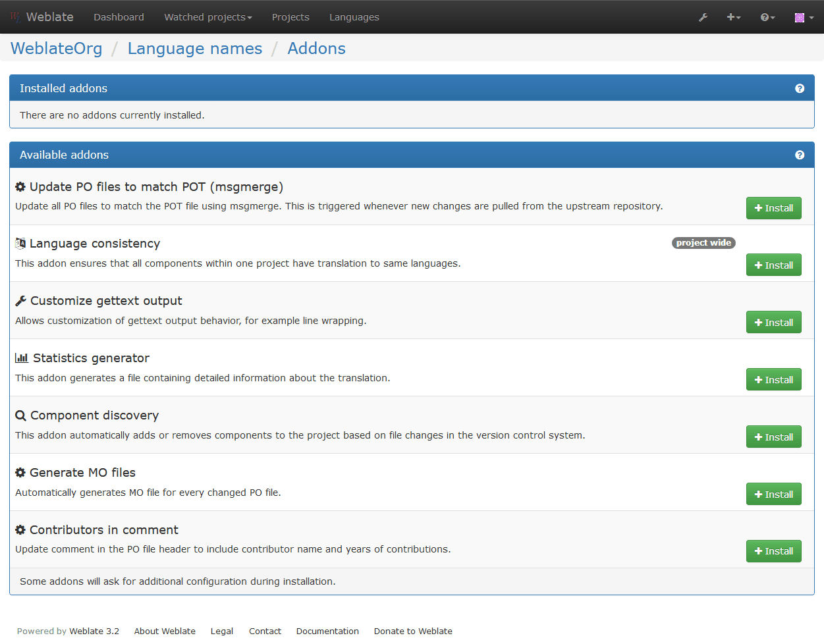Click magnifier icon beside Component discovery
This screenshot has height=644, width=824.
click(20, 416)
